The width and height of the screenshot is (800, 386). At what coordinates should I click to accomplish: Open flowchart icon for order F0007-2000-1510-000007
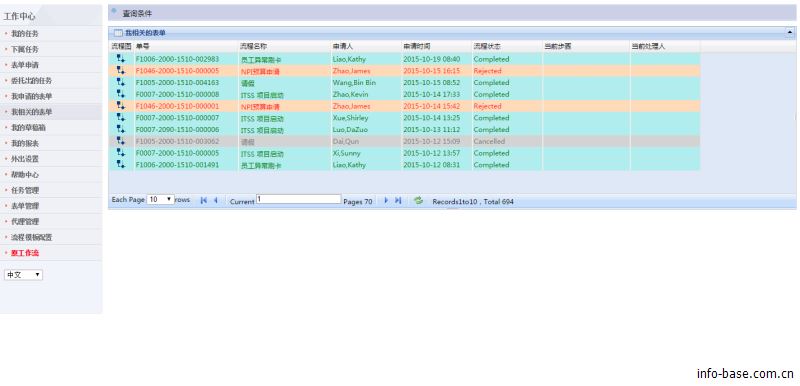pos(121,117)
